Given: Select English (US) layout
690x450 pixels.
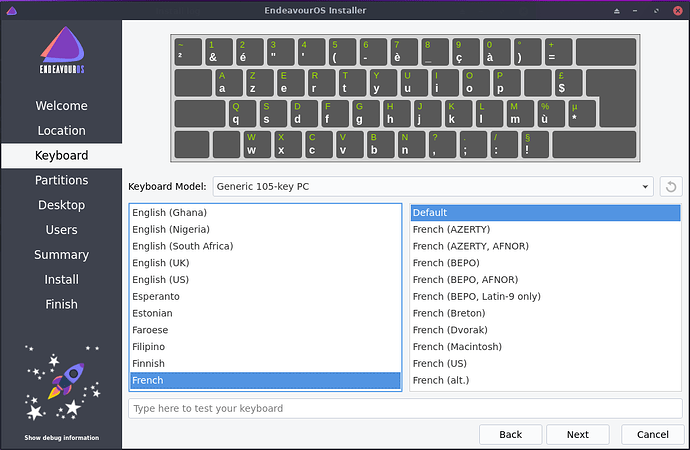Looking at the screenshot, I should coord(265,279).
